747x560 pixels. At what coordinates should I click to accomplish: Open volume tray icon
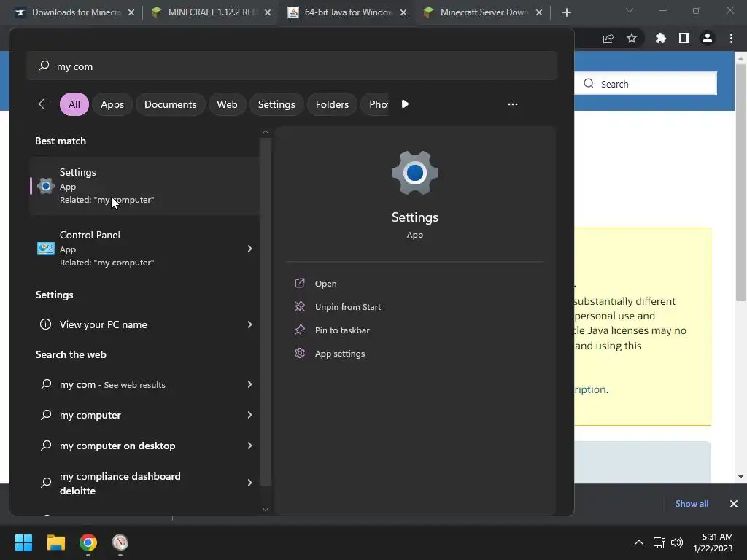676,542
